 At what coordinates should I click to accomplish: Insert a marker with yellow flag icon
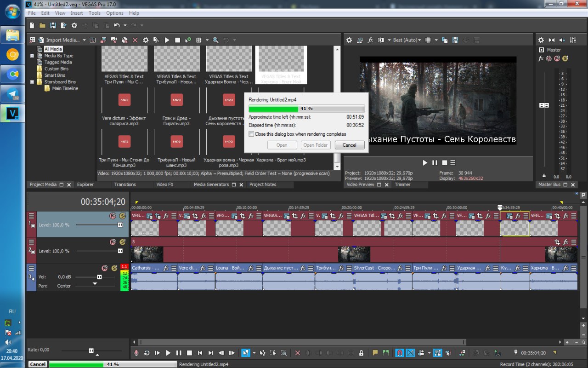pyautogui.click(x=375, y=353)
